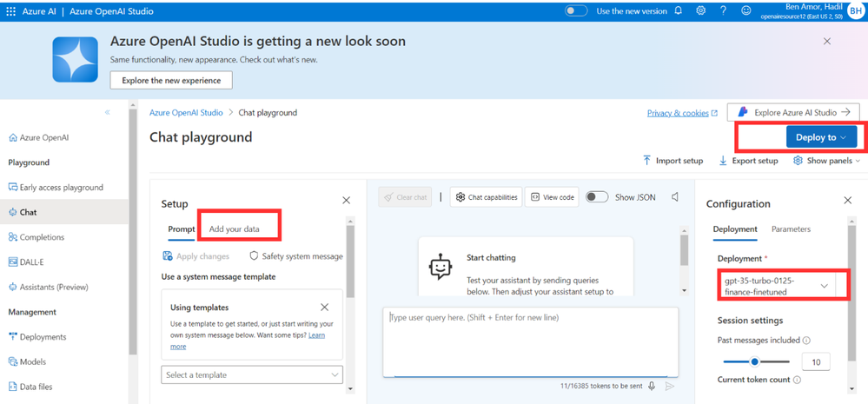Close the Setup panel
Screen dimensions: 868x404
click(346, 201)
